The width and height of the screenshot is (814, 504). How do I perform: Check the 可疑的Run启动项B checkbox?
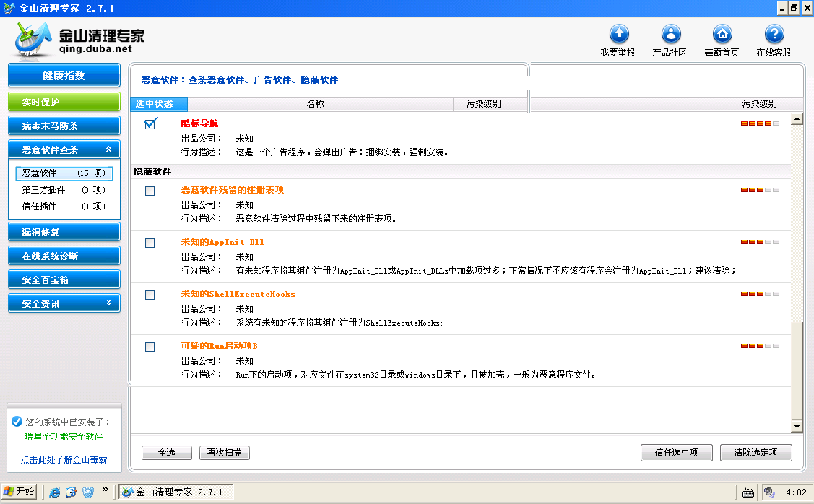pos(150,346)
